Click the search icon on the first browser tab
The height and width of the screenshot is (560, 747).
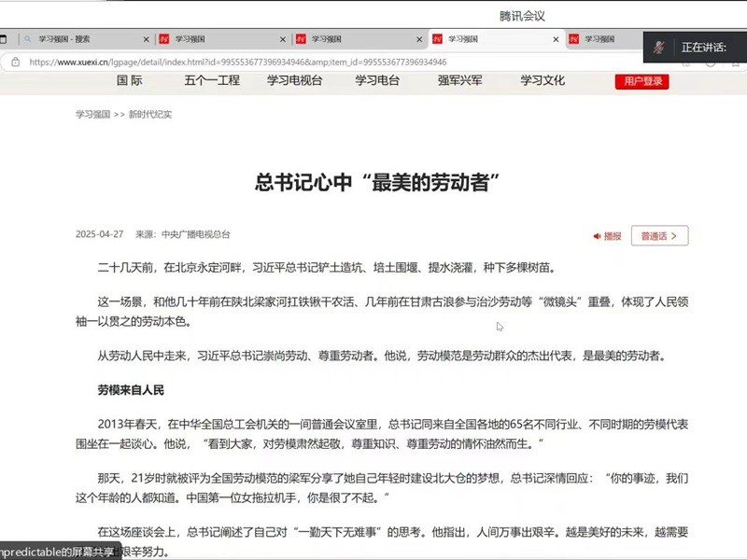point(28,39)
